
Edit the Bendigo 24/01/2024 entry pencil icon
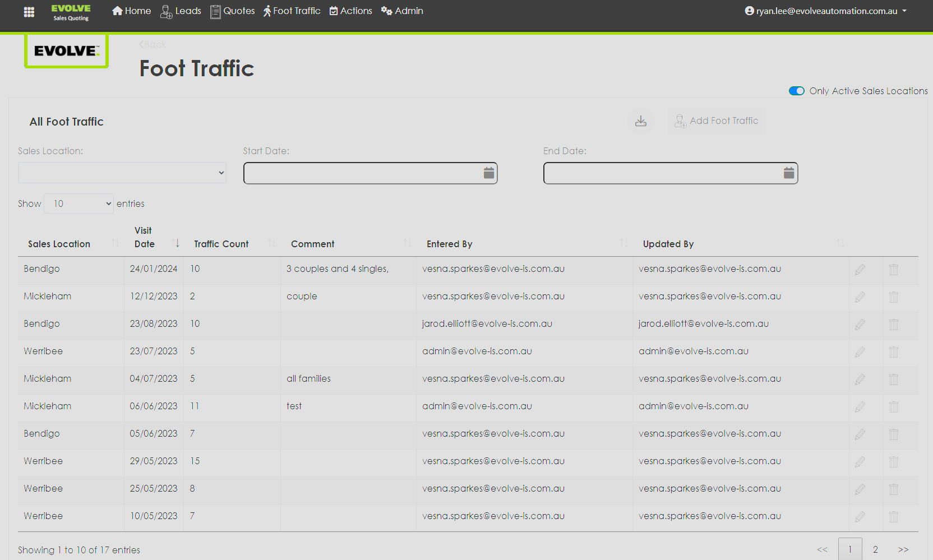click(860, 270)
